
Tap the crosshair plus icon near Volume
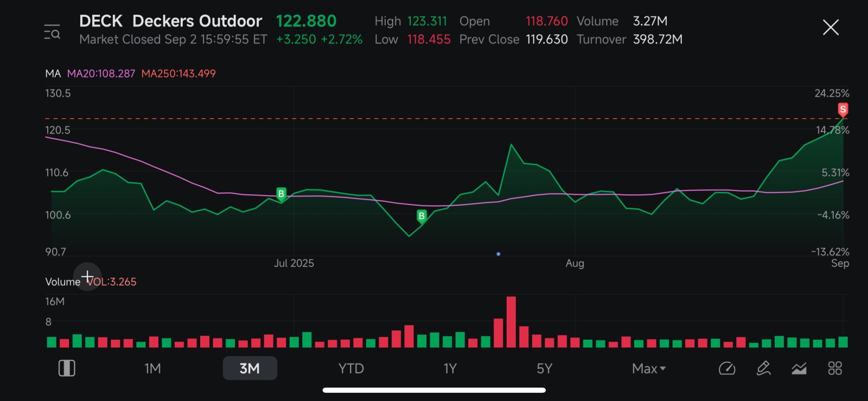pos(87,277)
